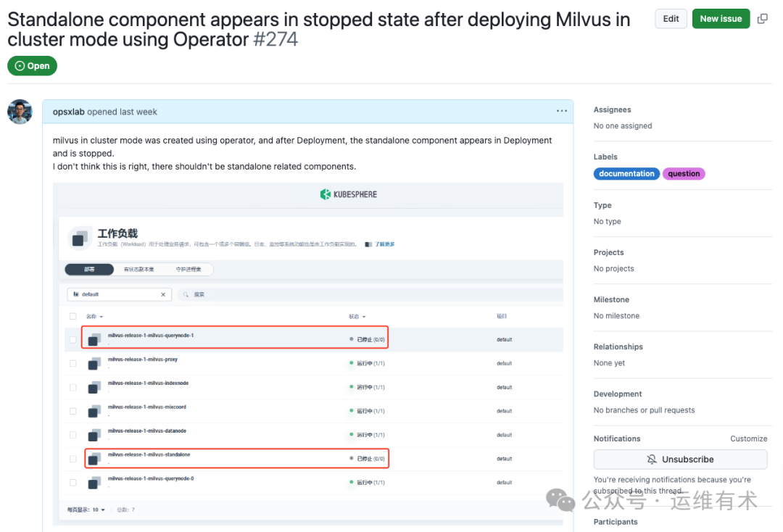783x532 pixels.
Task: Check the milvus-release-1-milvus-proxy row checkbox
Action: coord(72,363)
